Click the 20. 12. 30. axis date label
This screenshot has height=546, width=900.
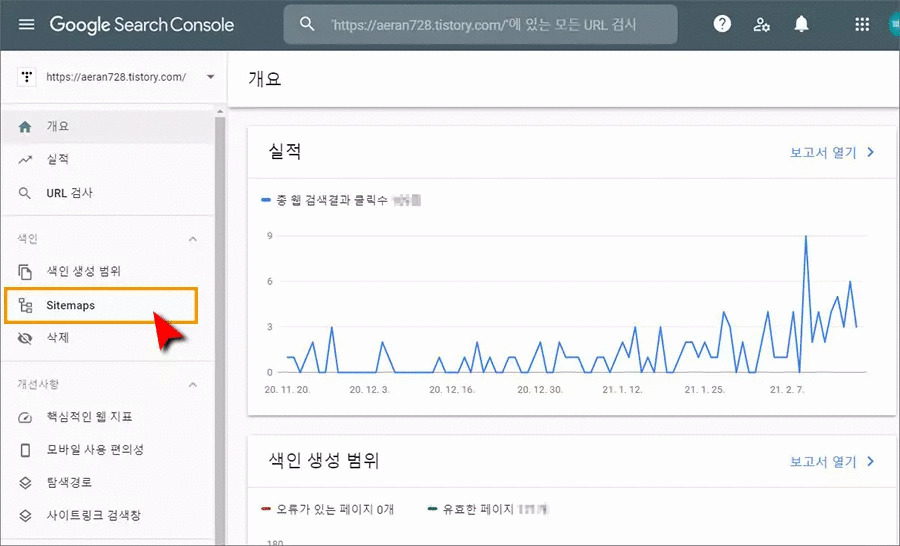[x=540, y=390]
